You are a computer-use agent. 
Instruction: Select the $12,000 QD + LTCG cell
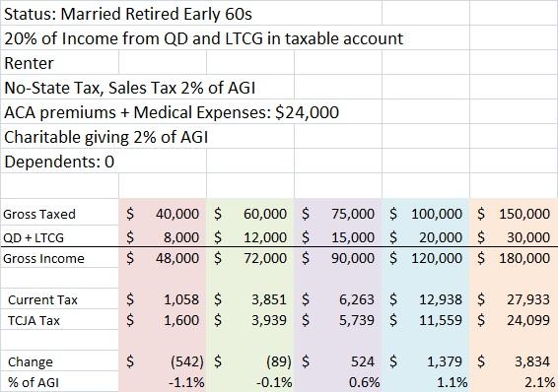coord(250,237)
